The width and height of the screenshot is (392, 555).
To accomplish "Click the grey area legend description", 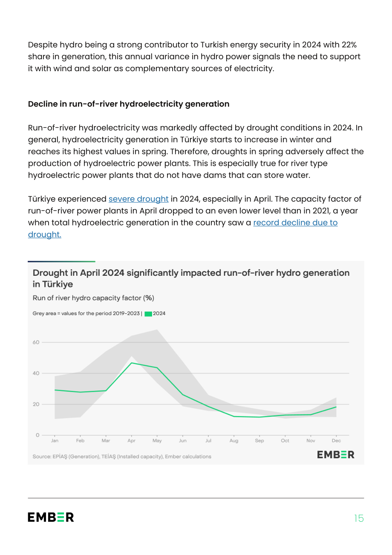I will click(86, 314).
